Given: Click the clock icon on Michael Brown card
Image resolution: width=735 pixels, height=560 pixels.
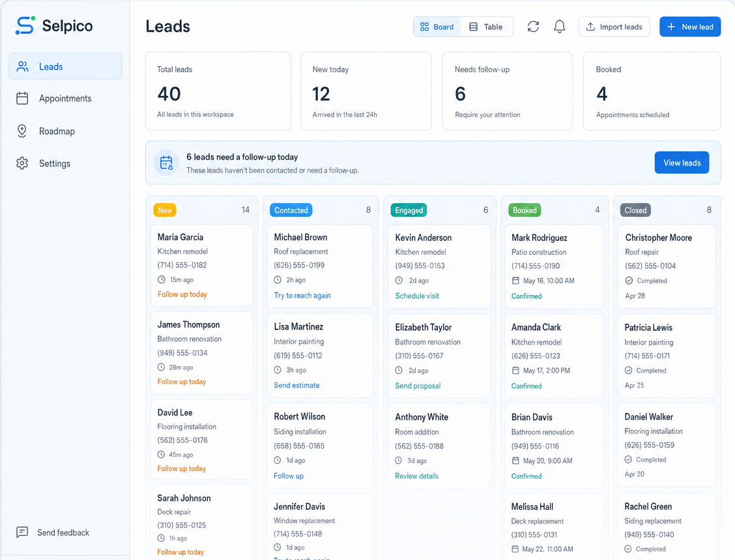Looking at the screenshot, I should 278,280.
